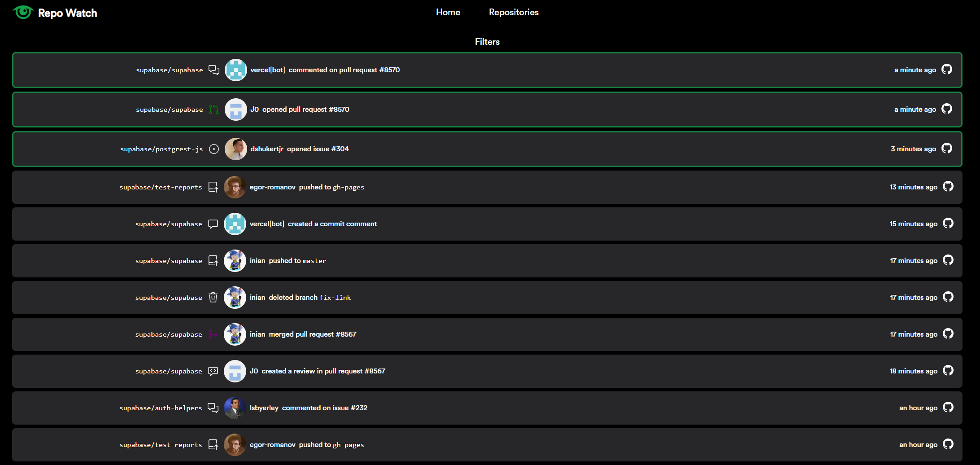Open supabase/test-reports label on 13 minutes row
Viewport: 980px width, 465px height.
point(161,187)
